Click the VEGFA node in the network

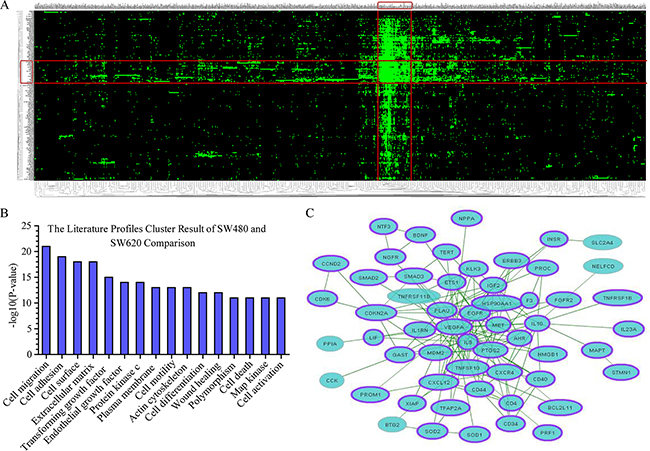tap(454, 327)
